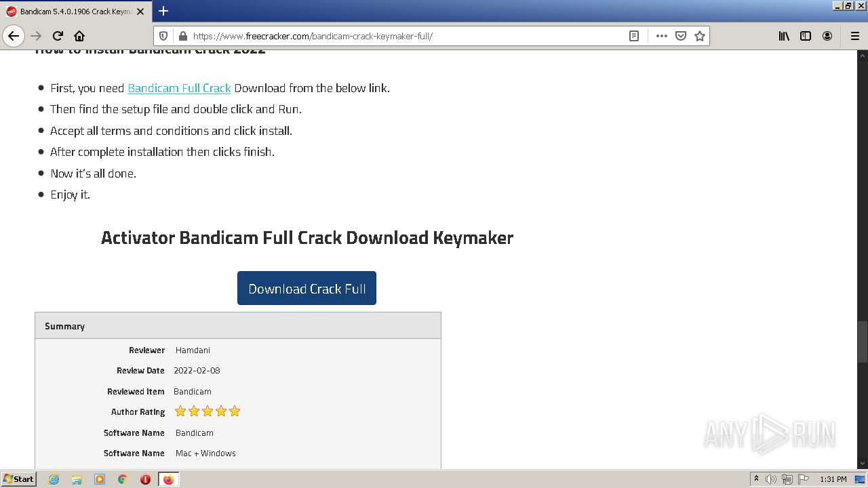Switch to Firefox taskbar button
Viewport: 868px width, 488px height.
coord(168,479)
